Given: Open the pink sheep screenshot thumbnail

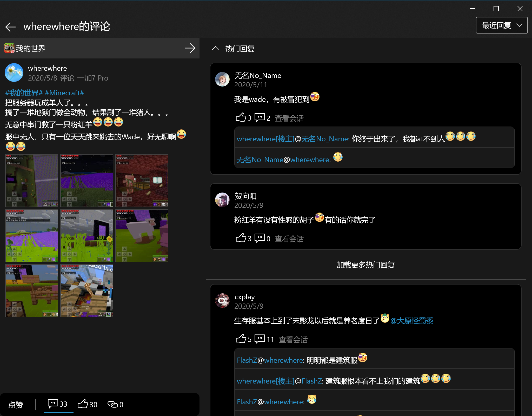Looking at the screenshot, I should pos(142,236).
